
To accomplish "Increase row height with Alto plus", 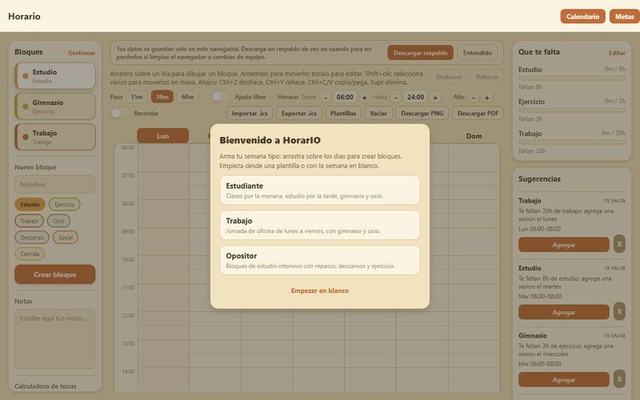I will [x=487, y=97].
